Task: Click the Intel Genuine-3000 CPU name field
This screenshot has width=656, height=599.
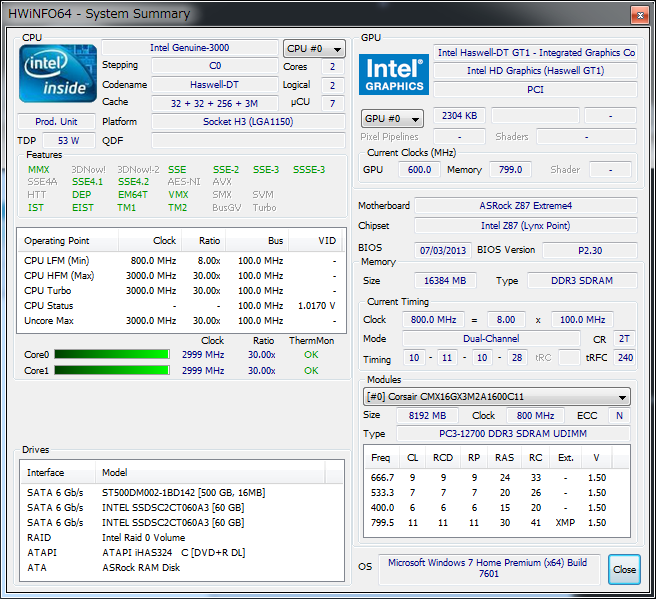Action: [190, 48]
